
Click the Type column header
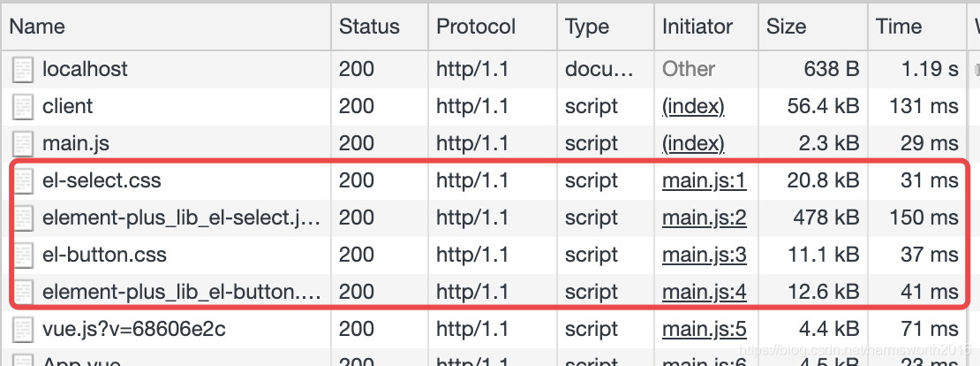(587, 27)
